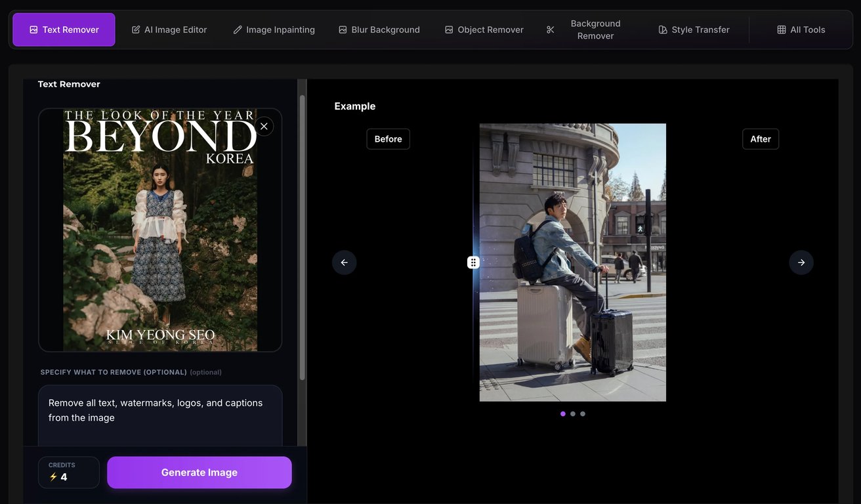This screenshot has width=861, height=504.
Task: Open the AI Image Editor tab
Action: (x=169, y=30)
